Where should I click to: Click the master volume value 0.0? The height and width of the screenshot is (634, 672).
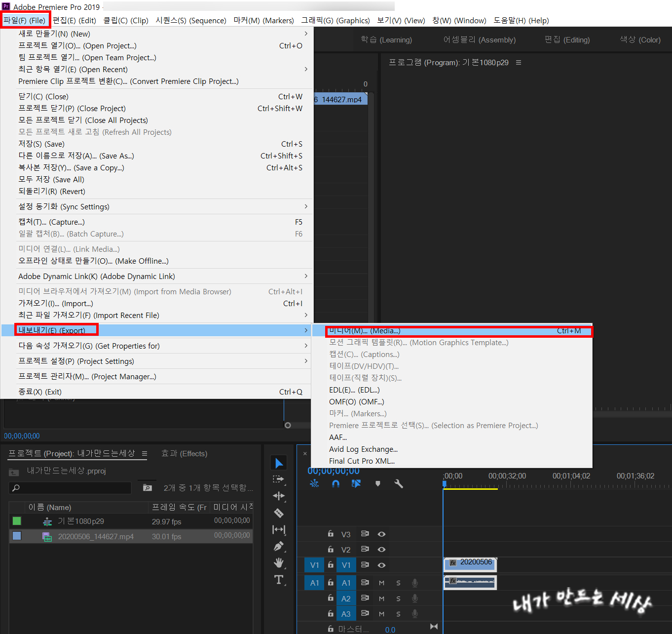pyautogui.click(x=390, y=630)
